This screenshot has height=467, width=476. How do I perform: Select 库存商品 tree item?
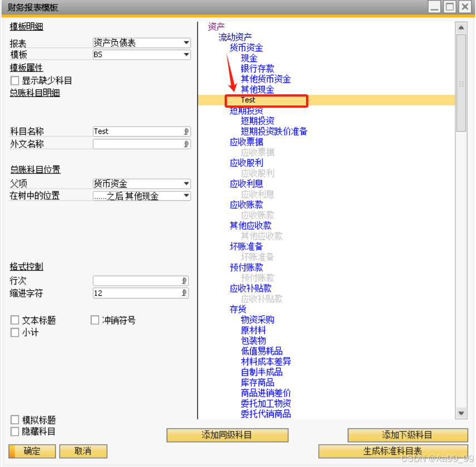click(258, 383)
